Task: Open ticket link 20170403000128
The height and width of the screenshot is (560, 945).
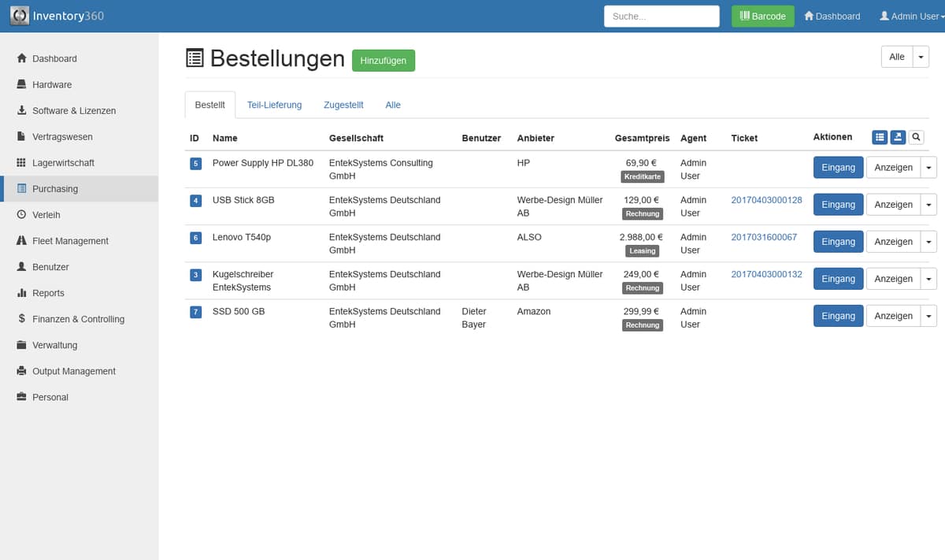Action: pyautogui.click(x=766, y=200)
